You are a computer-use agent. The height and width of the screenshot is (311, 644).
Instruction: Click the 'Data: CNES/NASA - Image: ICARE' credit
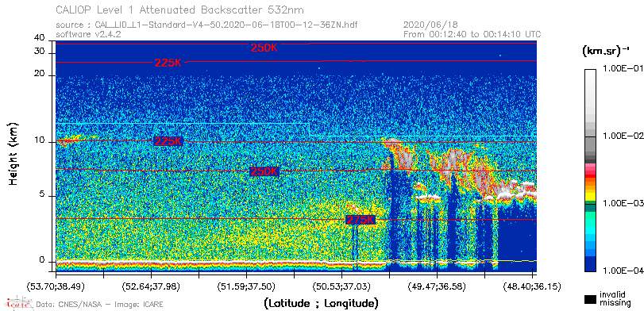100,305
